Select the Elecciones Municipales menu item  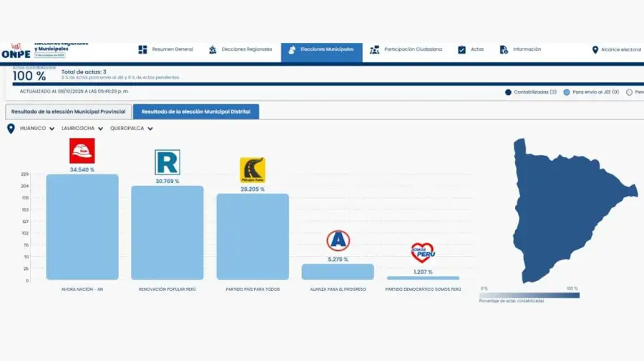pyautogui.click(x=321, y=52)
